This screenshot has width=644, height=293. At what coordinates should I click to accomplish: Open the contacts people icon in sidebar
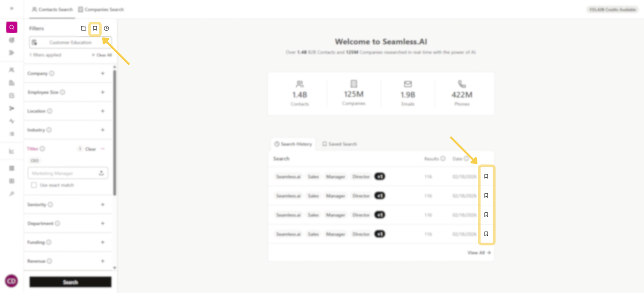pos(12,70)
